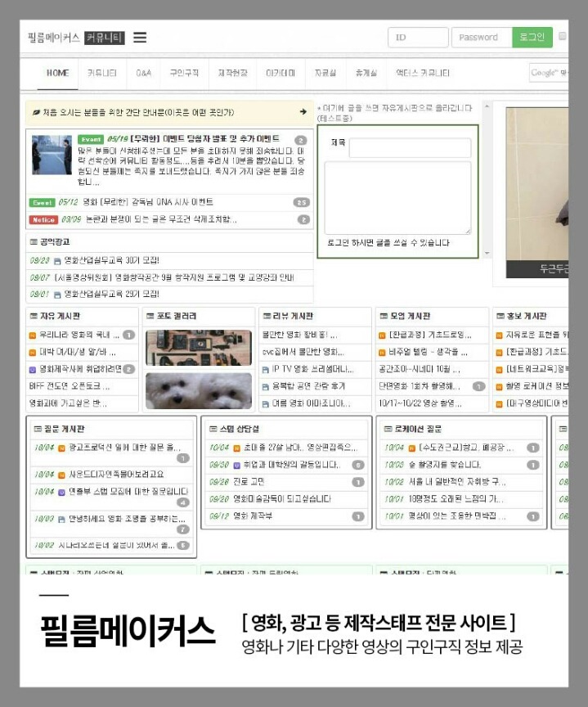Open the 두근두근 captioned image beside the write box
This screenshot has height=707, width=588.
click(x=536, y=192)
